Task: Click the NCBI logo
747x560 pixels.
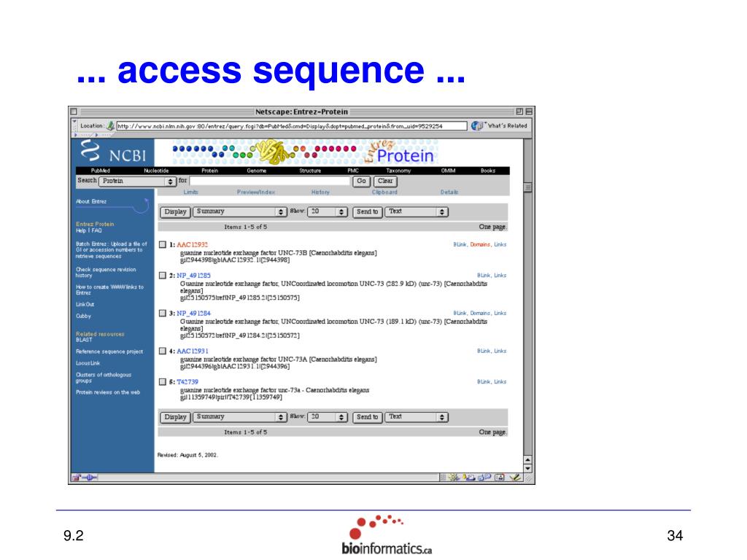Action: pyautogui.click(x=113, y=152)
